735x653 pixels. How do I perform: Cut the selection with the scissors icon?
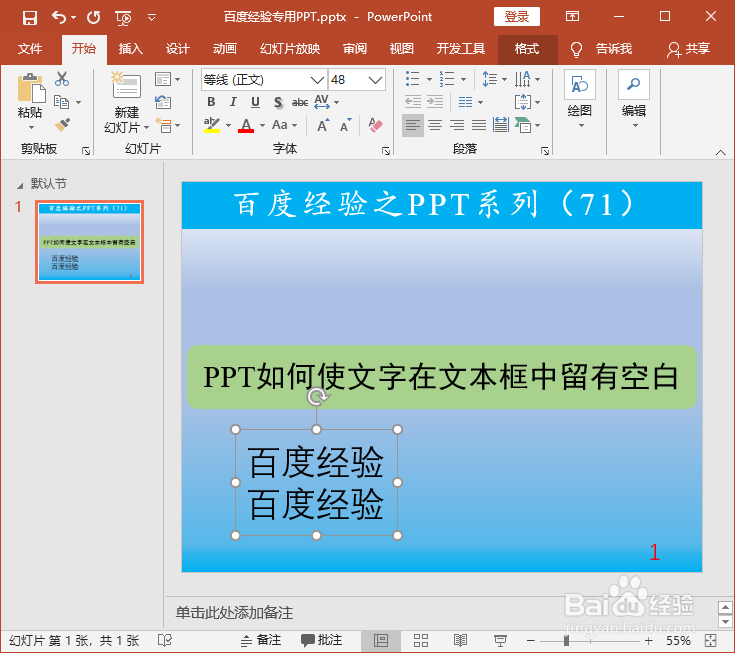coord(62,79)
